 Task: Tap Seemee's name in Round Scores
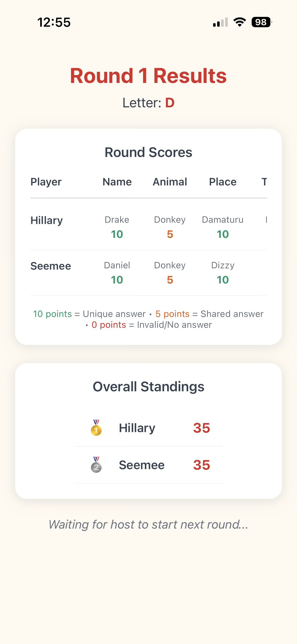(51, 266)
